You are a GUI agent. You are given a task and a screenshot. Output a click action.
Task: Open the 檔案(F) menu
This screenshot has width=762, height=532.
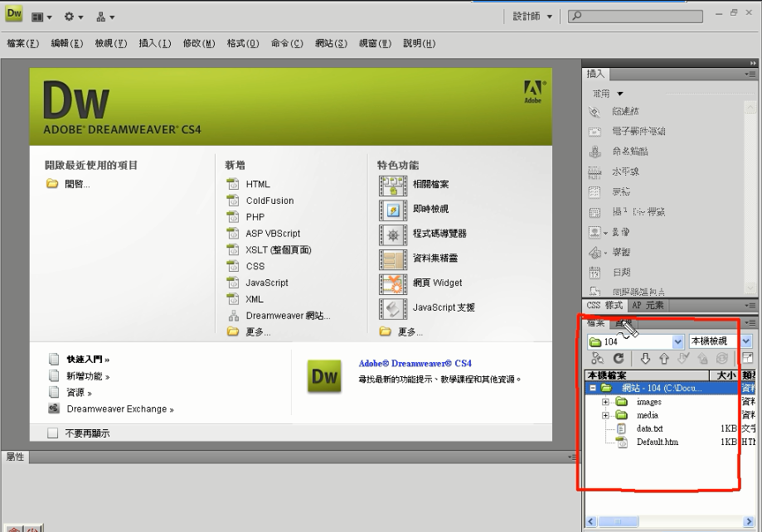(23, 43)
